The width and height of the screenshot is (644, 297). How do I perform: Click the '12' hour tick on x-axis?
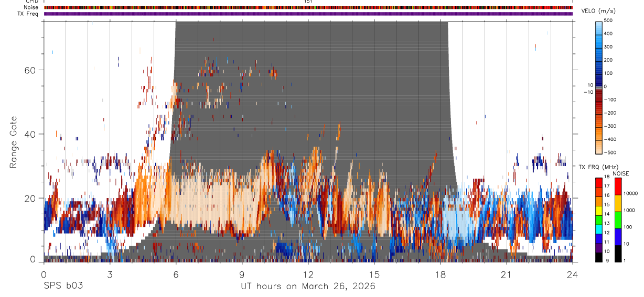[308, 274]
